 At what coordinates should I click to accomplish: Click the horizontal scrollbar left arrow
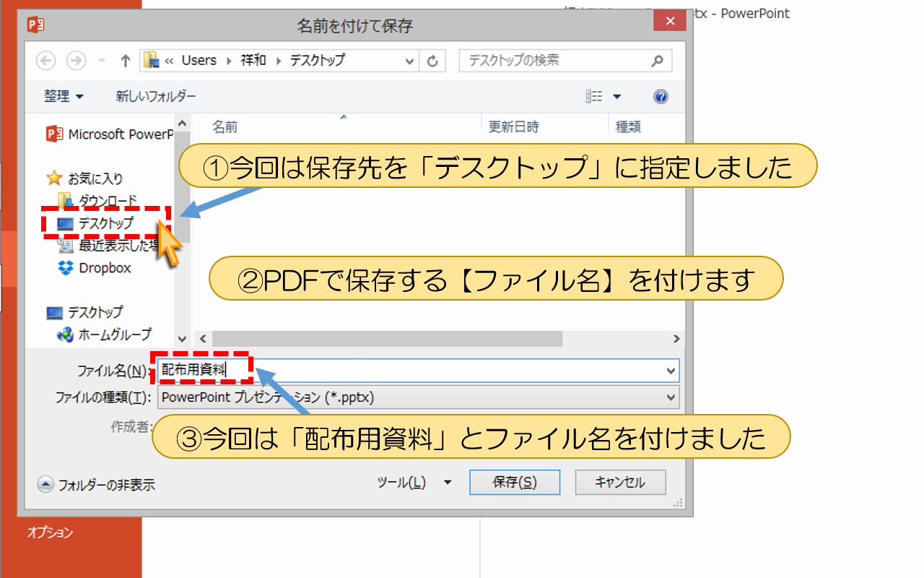point(202,339)
